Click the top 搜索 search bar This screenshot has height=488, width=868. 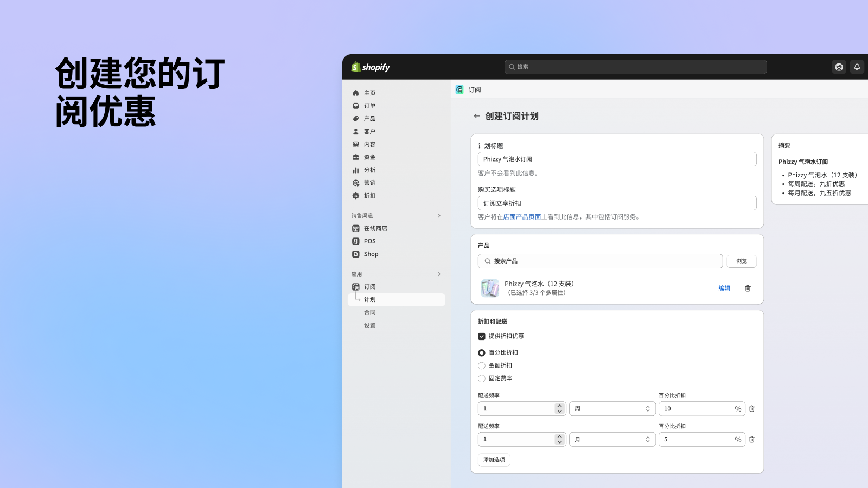[635, 67]
